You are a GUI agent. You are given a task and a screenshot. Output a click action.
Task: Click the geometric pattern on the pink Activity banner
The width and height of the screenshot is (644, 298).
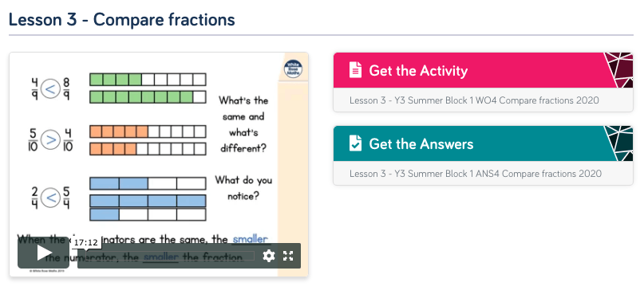pos(618,70)
